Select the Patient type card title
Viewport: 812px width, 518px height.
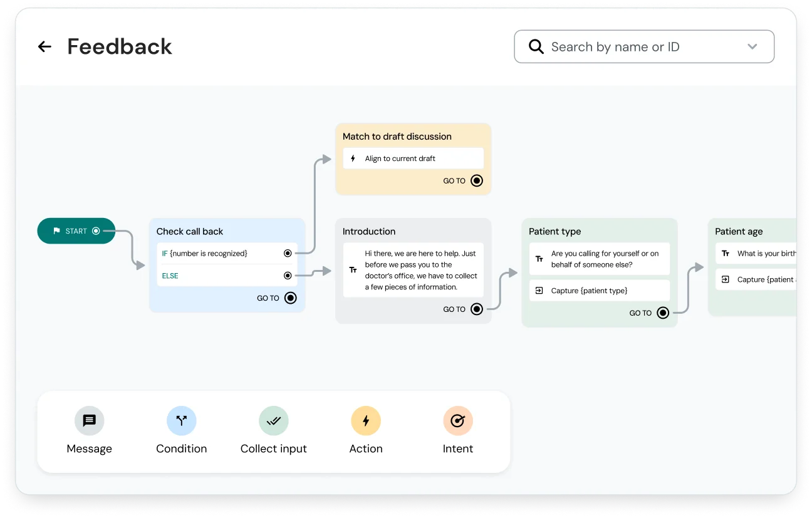[x=555, y=231]
